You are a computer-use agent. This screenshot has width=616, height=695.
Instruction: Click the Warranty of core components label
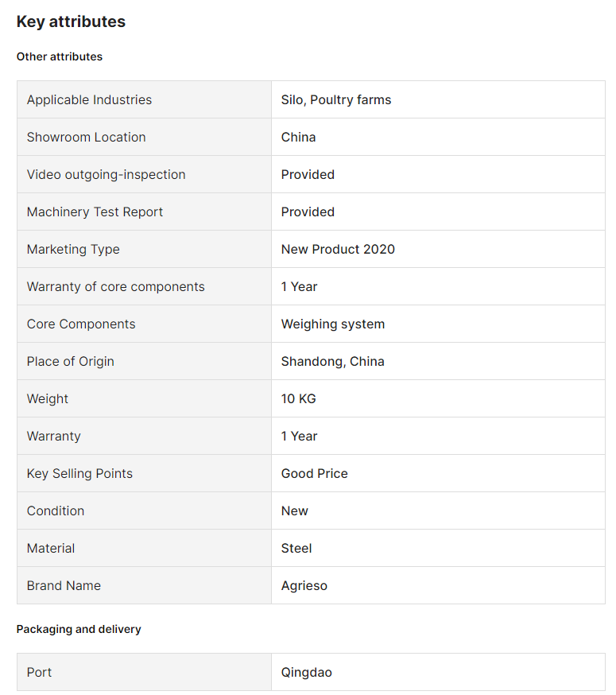116,287
